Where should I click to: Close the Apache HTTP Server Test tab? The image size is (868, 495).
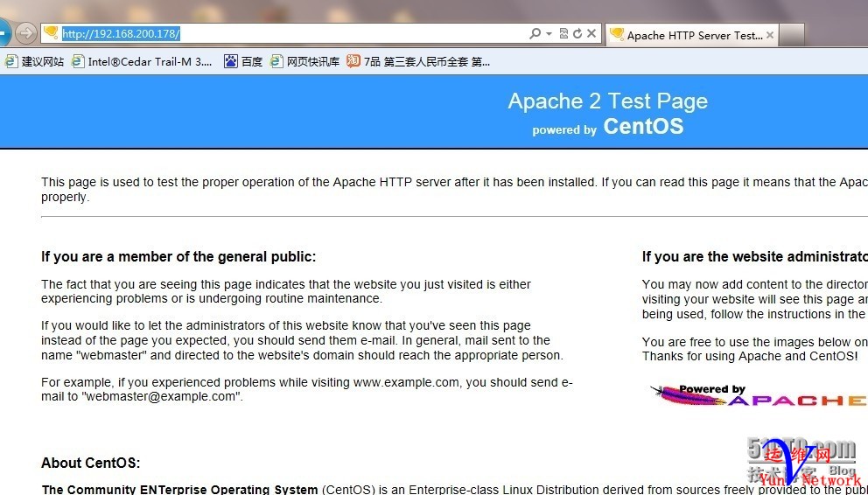(769, 35)
